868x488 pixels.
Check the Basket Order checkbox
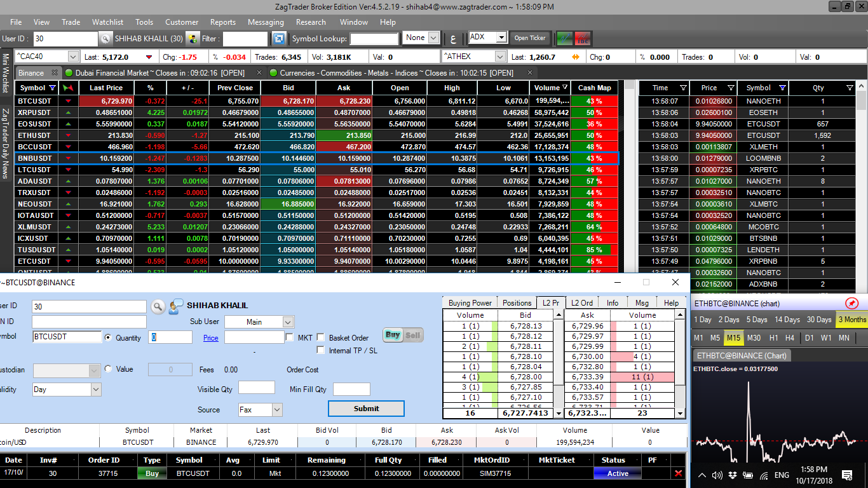coord(321,337)
